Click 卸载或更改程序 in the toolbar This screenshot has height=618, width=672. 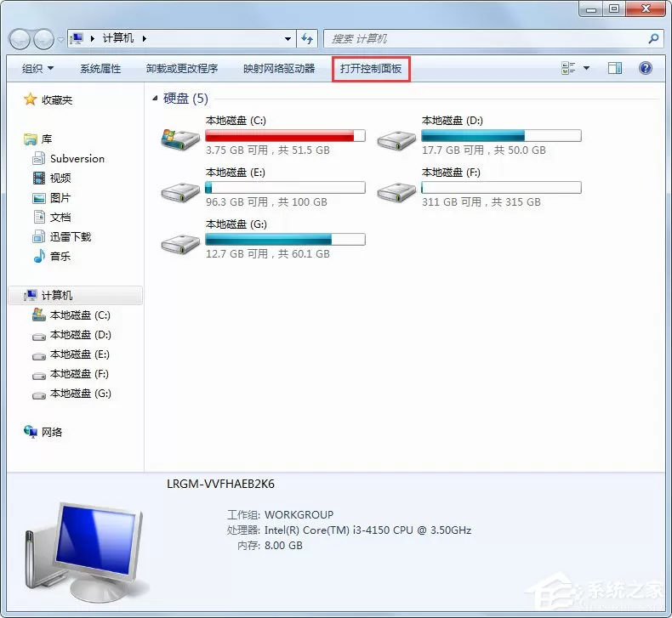click(182, 69)
